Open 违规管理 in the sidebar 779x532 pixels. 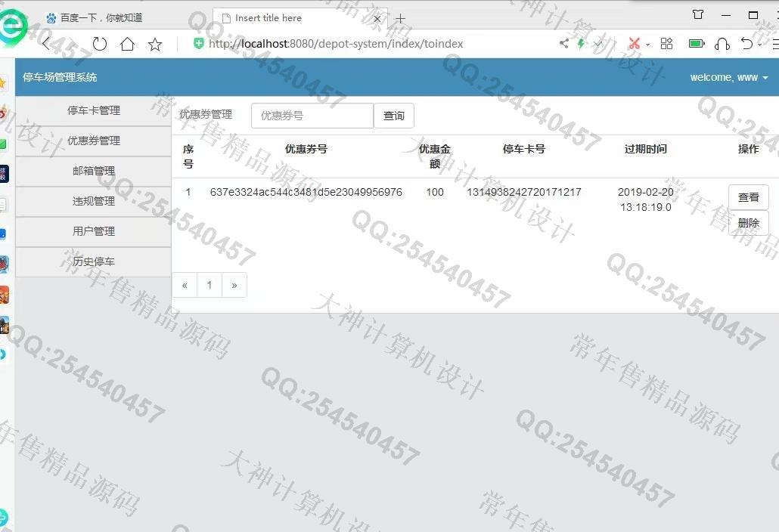click(x=93, y=202)
